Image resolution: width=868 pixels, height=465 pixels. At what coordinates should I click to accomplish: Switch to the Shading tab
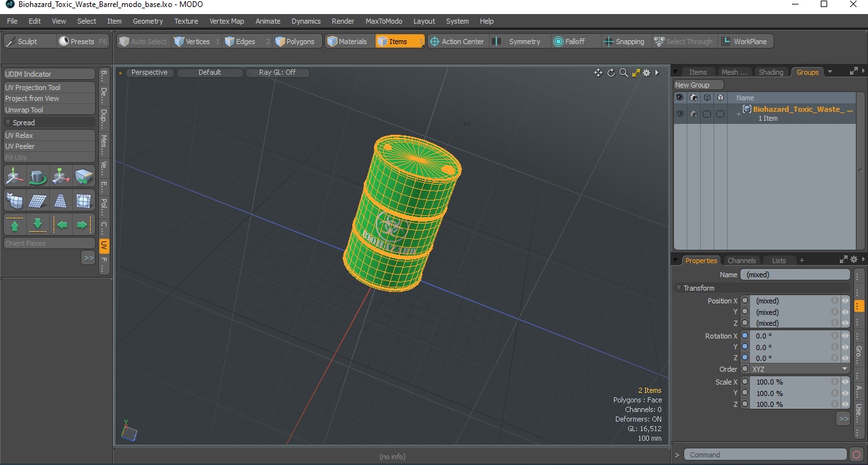pos(770,72)
